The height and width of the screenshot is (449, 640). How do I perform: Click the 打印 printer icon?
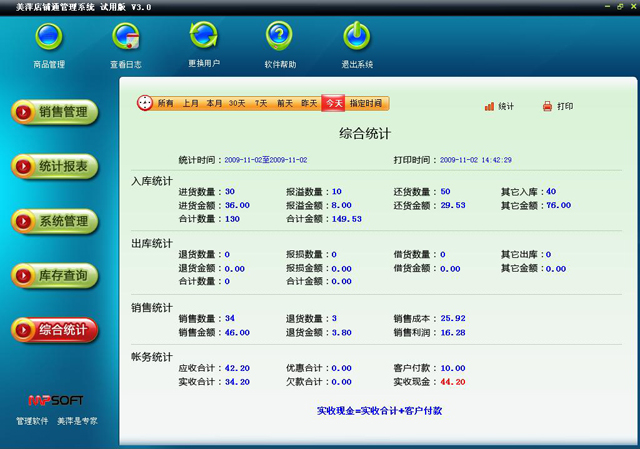(x=547, y=106)
